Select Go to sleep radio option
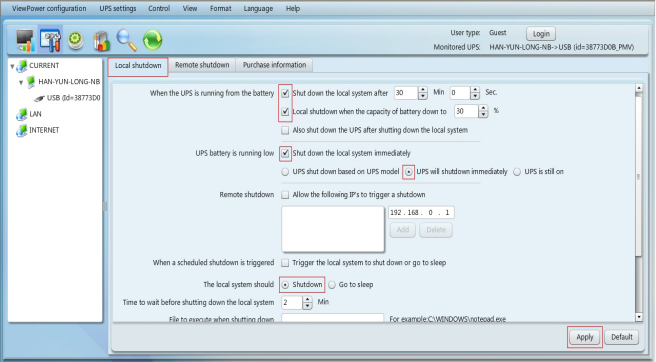The width and height of the screenshot is (656, 362). [332, 285]
